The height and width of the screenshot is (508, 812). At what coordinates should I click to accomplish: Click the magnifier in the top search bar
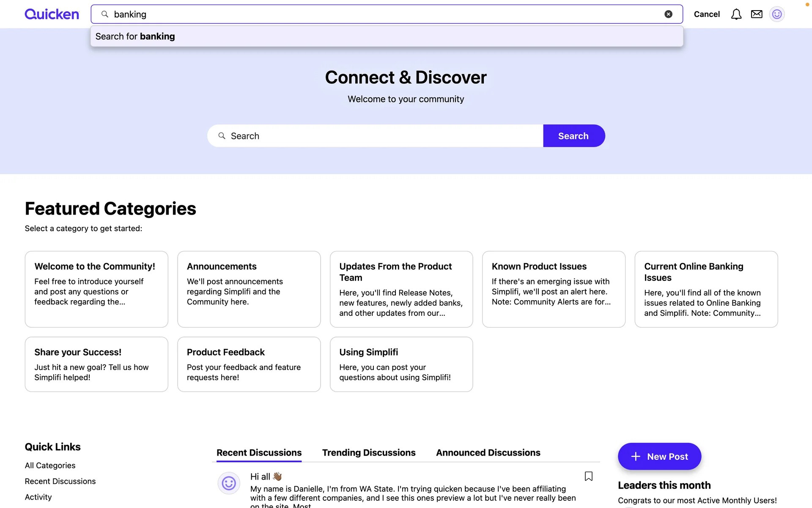click(105, 14)
